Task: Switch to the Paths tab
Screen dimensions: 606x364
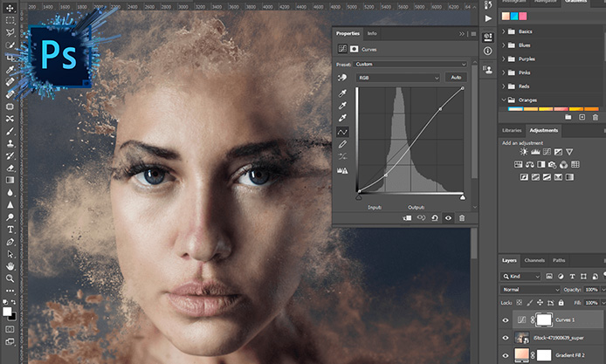Action: [559, 260]
